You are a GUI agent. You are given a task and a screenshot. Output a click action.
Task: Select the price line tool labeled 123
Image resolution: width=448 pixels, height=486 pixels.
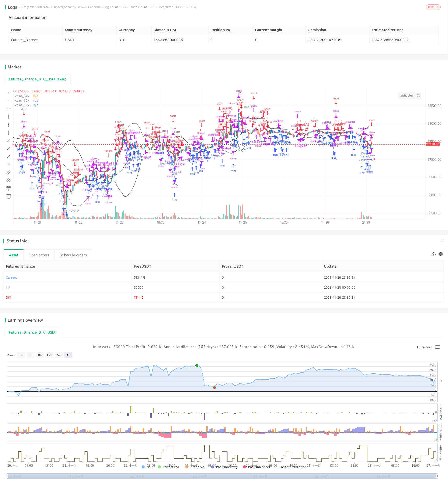pyautogui.click(x=9, y=164)
